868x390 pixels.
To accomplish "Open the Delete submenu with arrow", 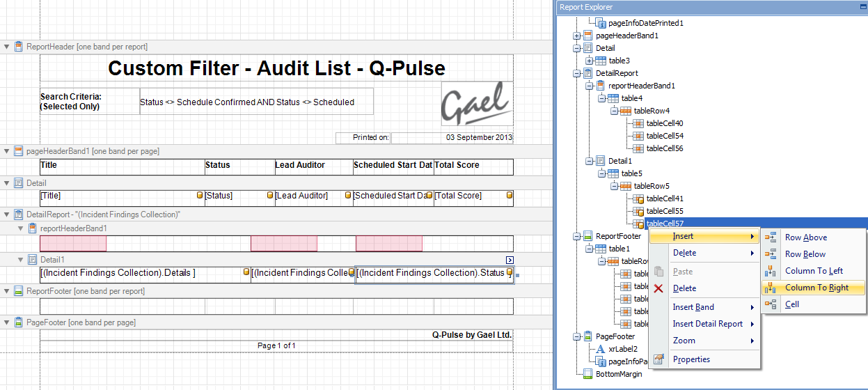I will [x=705, y=253].
